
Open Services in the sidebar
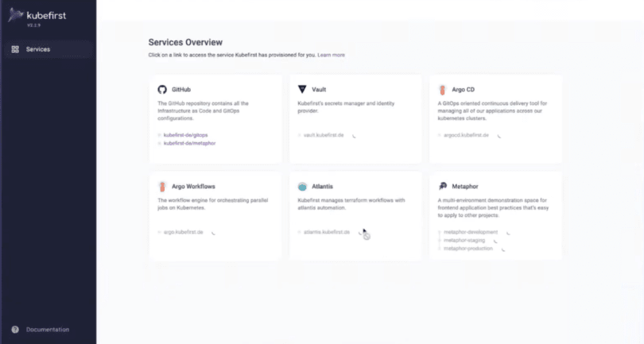tap(48, 49)
